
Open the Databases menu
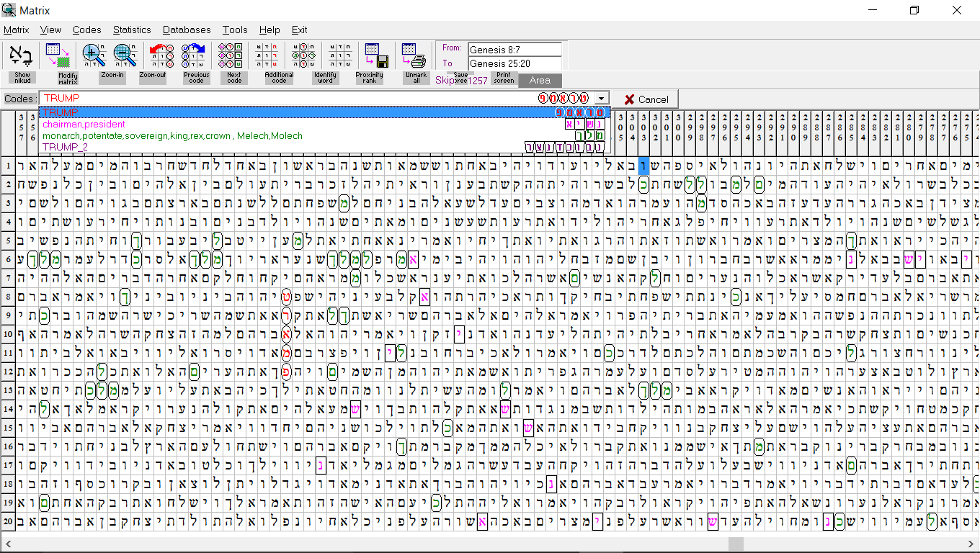[187, 30]
